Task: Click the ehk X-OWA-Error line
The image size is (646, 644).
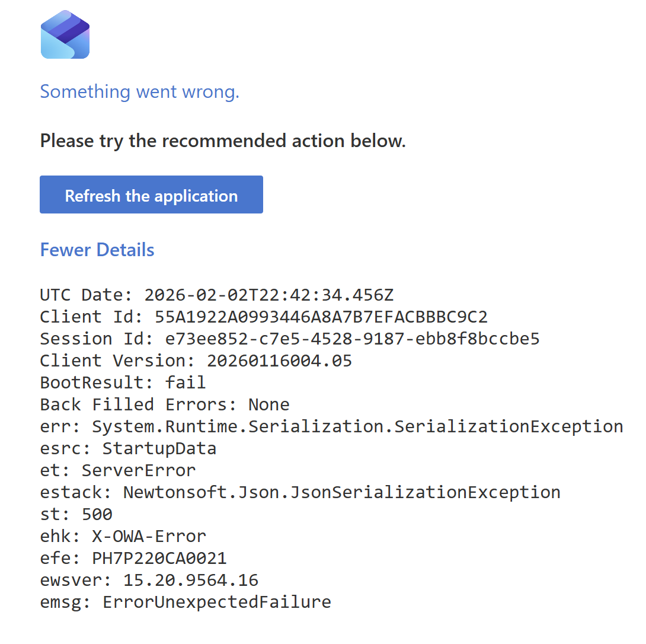Action: 123,537
